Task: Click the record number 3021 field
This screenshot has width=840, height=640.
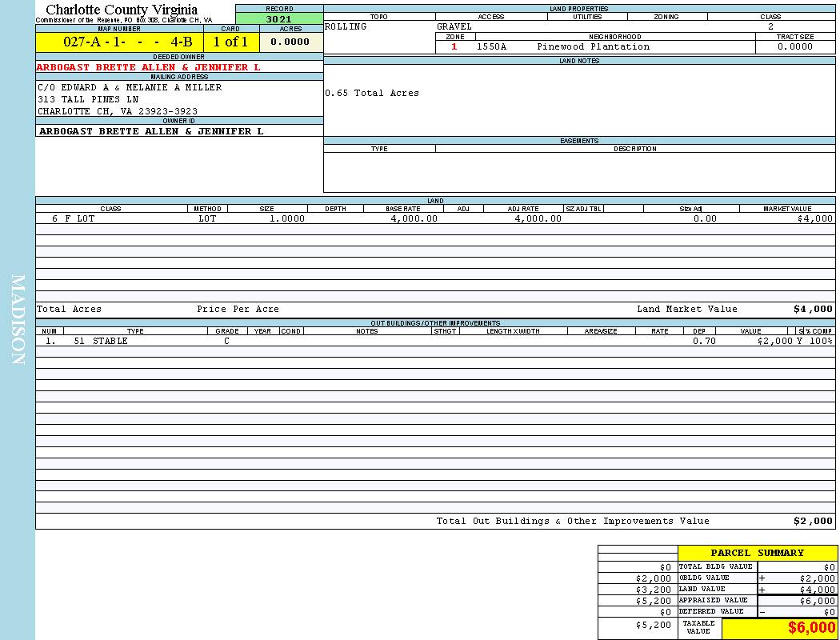Action: click(x=278, y=19)
